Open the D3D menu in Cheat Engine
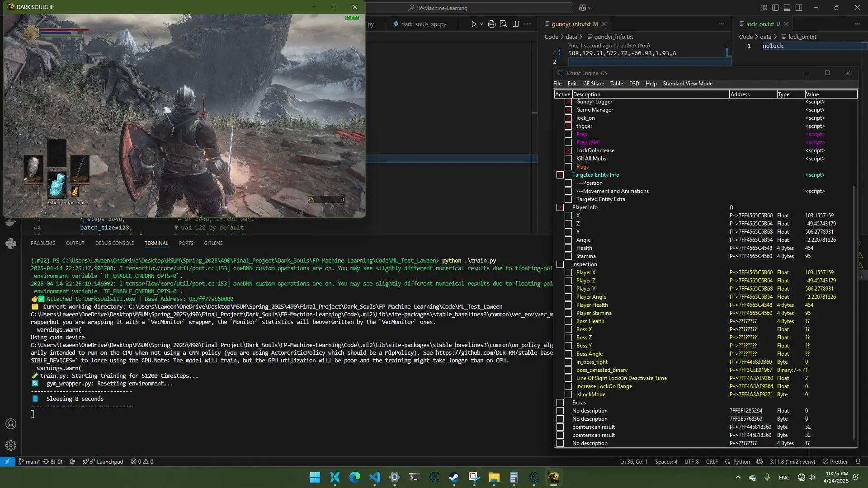Viewport: 868px width, 488px height. coord(634,84)
